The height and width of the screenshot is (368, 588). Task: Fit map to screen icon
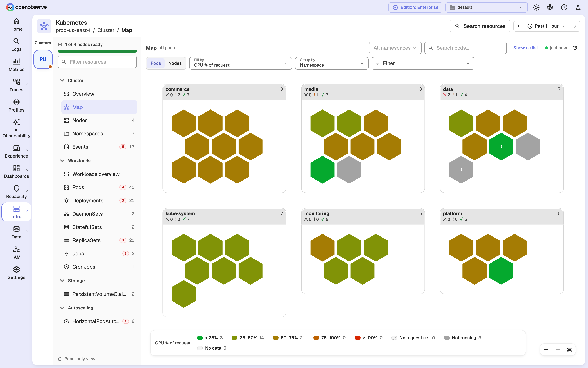[x=570, y=350]
